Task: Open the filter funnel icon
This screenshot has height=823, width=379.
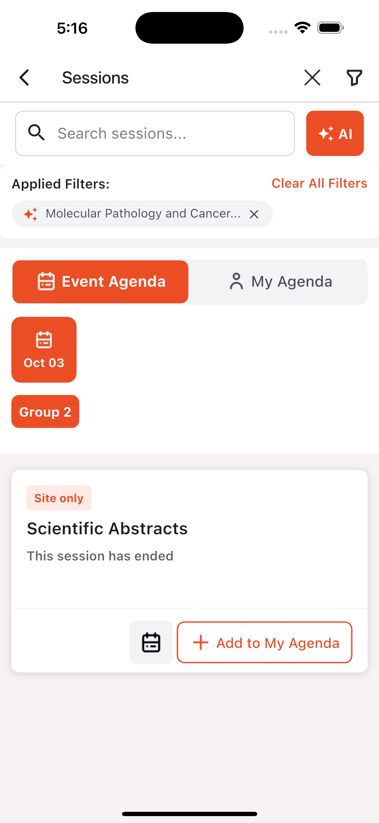Action: pos(354,78)
